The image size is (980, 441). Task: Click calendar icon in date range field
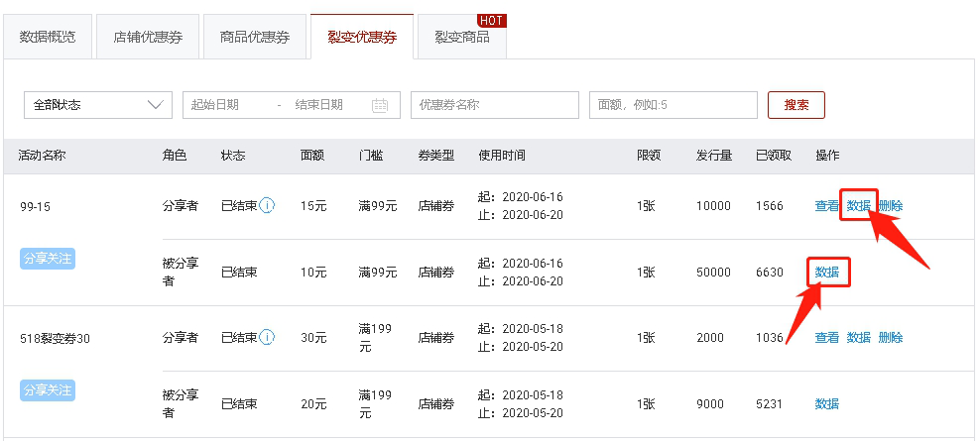point(380,105)
